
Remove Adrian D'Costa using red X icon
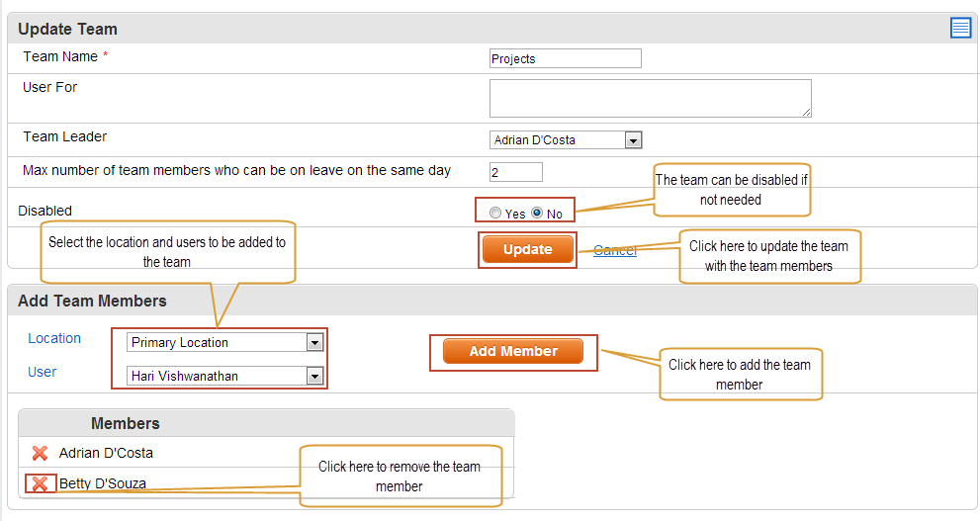(x=40, y=453)
